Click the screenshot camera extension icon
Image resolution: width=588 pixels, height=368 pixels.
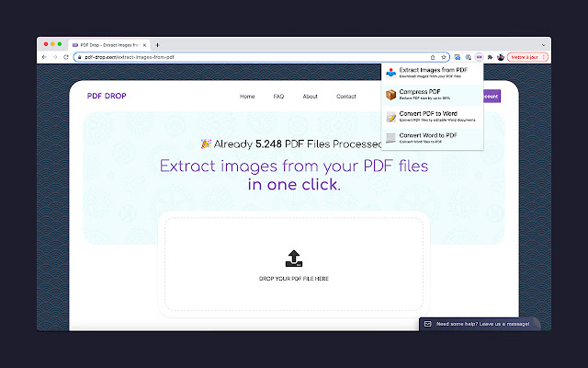tap(458, 57)
